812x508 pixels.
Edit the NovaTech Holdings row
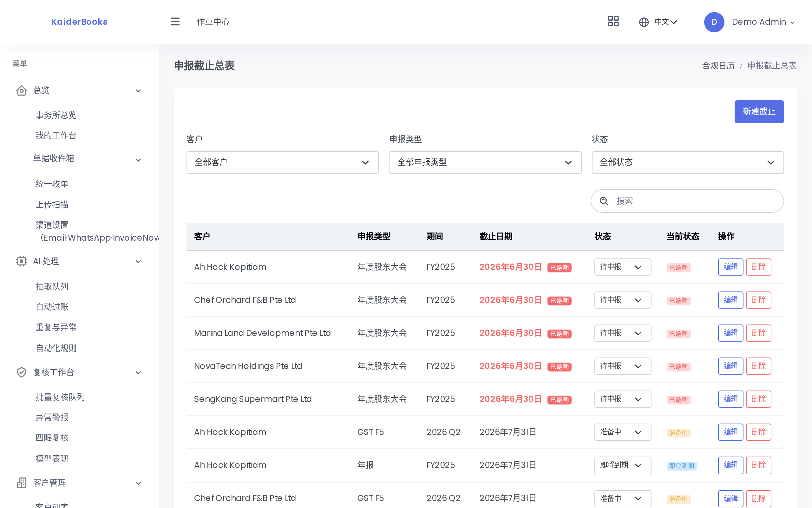click(730, 366)
